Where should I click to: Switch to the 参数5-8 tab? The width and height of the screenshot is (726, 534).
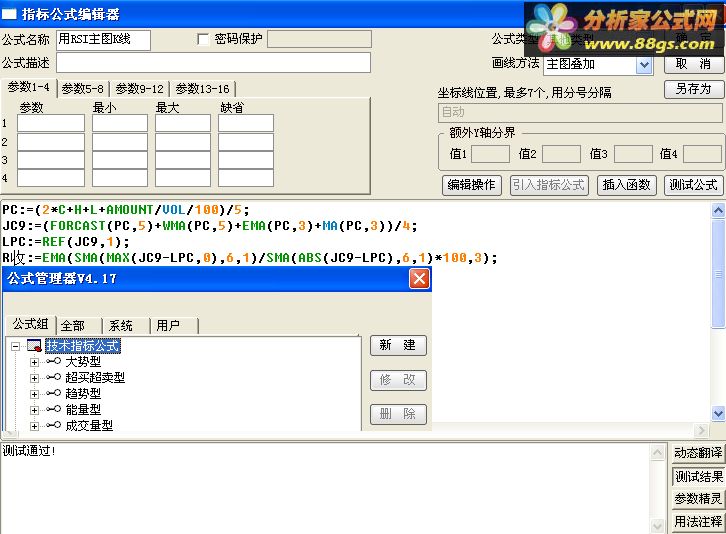[83, 88]
